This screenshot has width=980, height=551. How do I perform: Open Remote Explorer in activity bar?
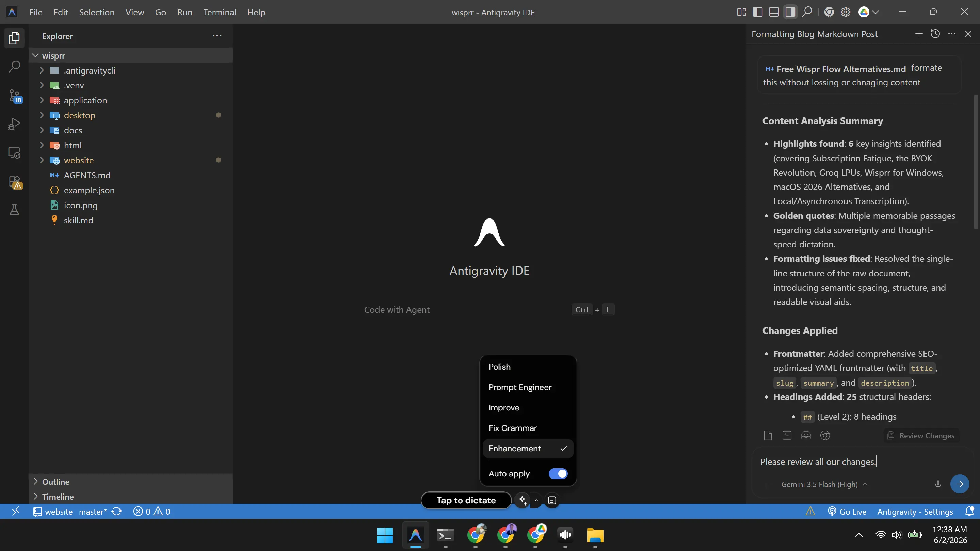point(14,153)
